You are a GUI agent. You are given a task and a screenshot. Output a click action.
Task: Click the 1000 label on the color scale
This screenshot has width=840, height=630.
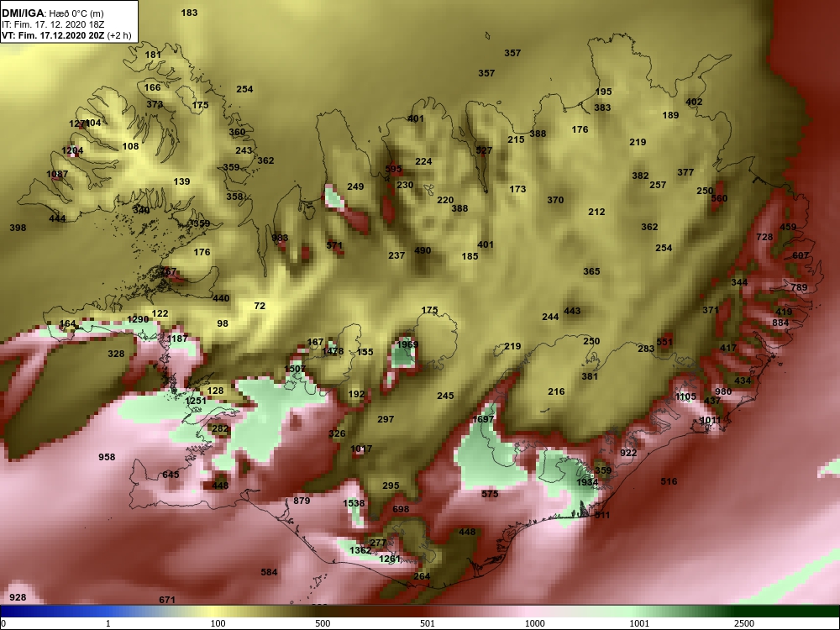[534, 623]
